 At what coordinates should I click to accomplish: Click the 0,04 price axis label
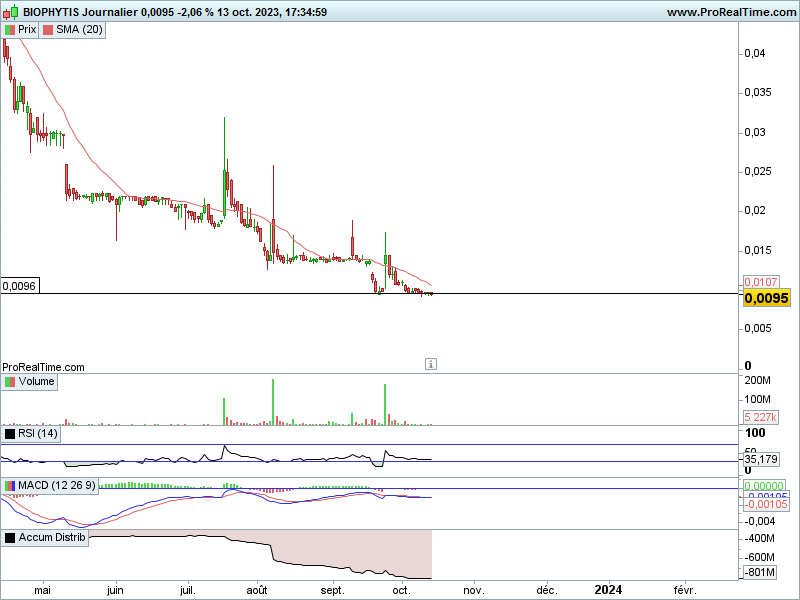click(755, 53)
